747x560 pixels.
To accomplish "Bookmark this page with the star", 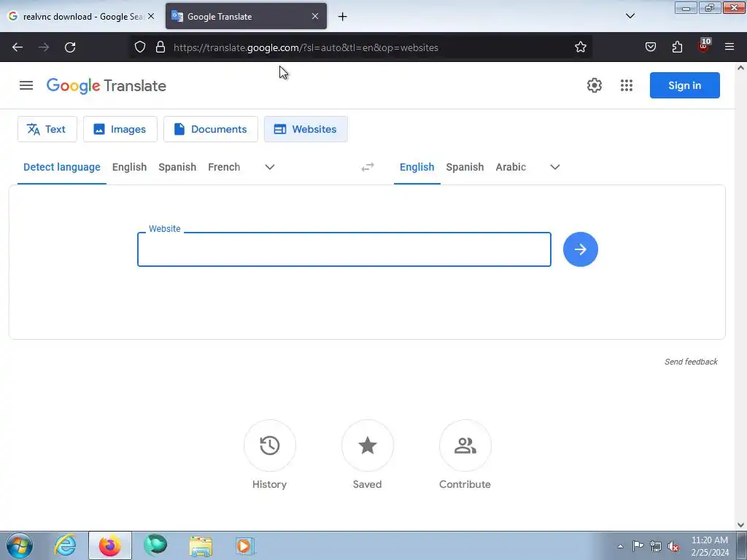I will coord(580,47).
